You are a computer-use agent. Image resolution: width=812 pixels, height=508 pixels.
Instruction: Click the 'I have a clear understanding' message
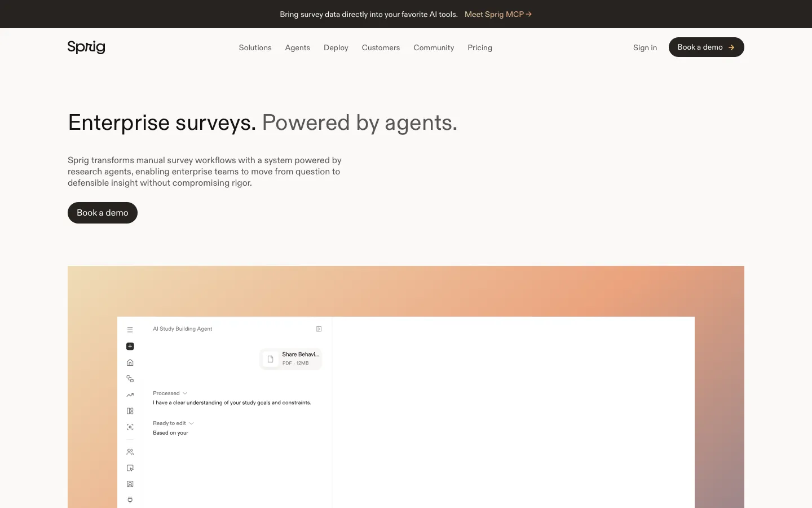coord(232,403)
